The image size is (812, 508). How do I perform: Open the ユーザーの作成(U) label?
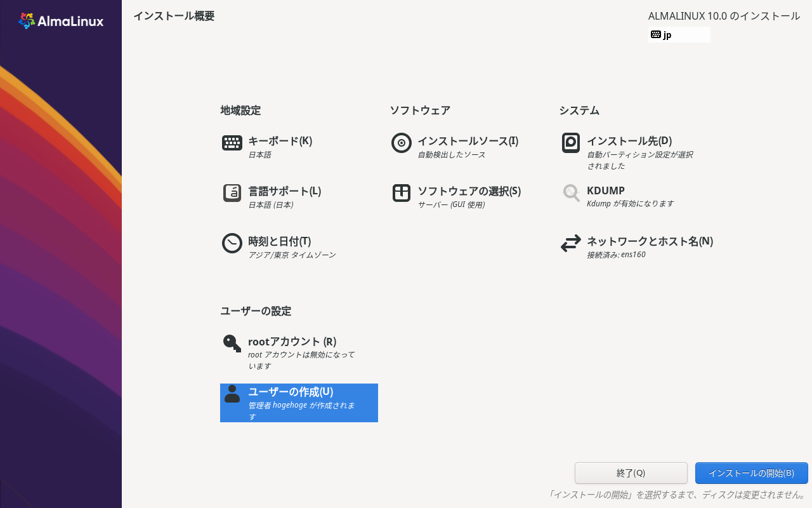[x=291, y=392]
